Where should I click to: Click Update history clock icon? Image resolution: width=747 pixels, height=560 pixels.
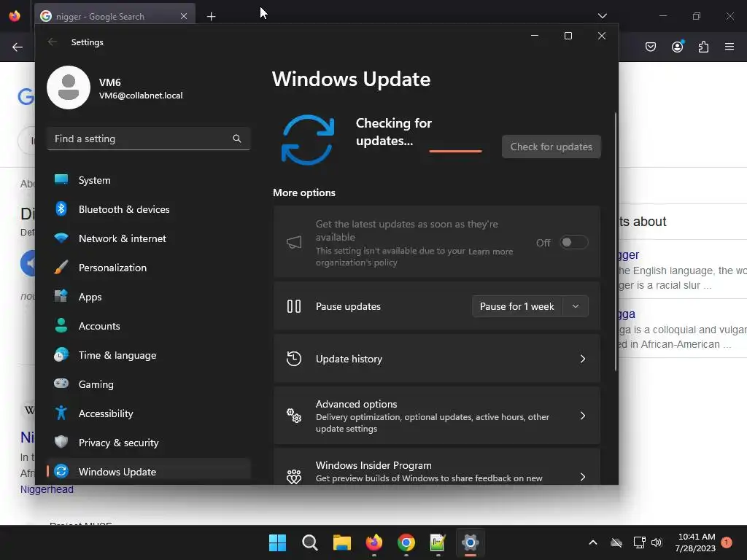(x=294, y=359)
